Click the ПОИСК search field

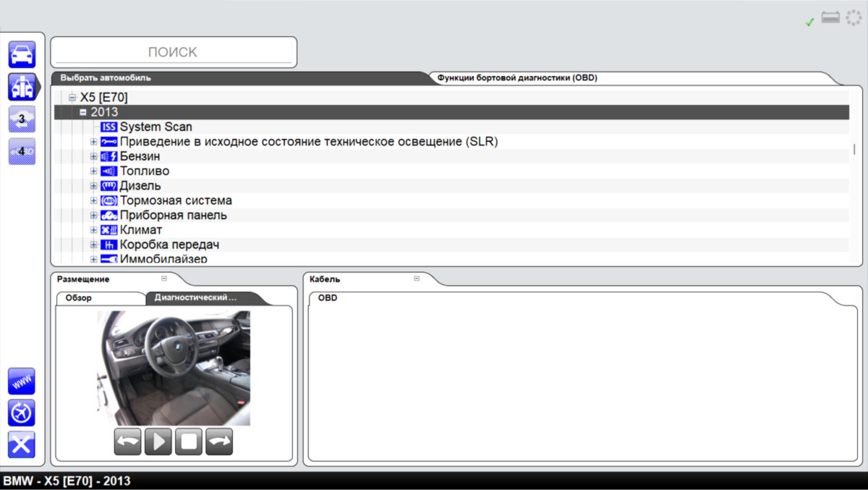click(x=173, y=52)
